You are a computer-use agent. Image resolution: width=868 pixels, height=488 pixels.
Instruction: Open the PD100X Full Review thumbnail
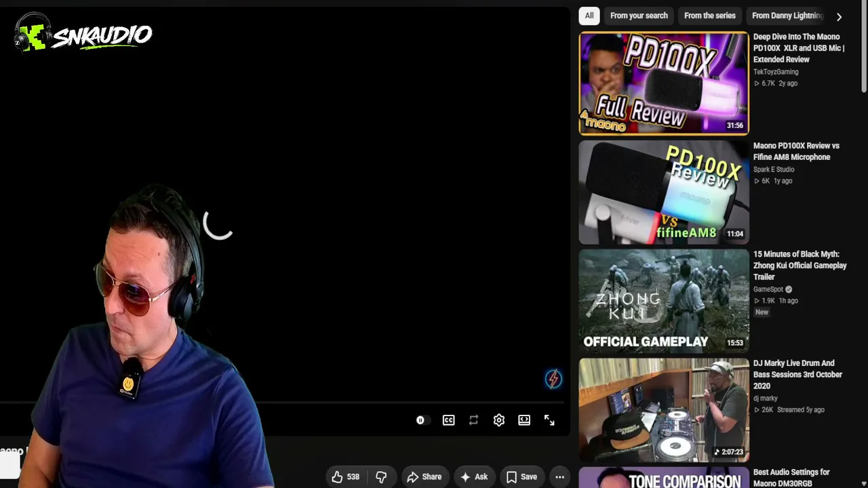tap(664, 83)
